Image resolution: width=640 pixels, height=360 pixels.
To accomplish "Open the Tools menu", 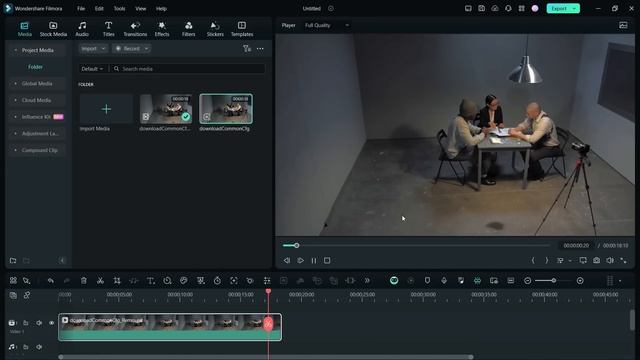I will click(119, 9).
